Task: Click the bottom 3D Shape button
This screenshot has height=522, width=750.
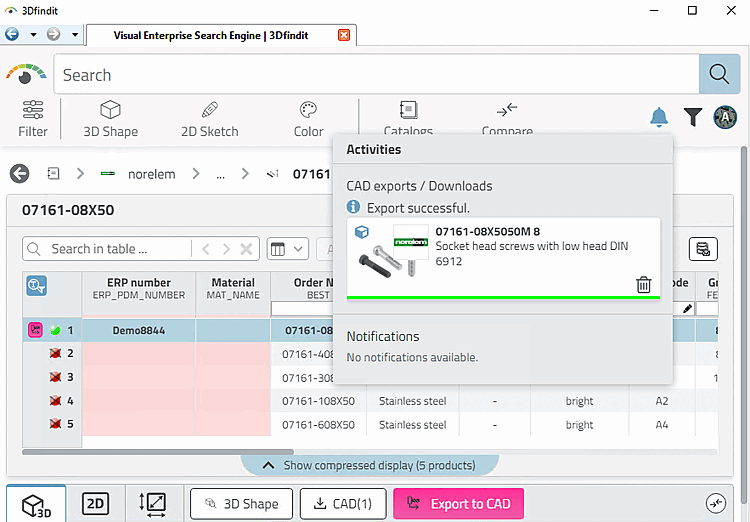Action: tap(241, 503)
